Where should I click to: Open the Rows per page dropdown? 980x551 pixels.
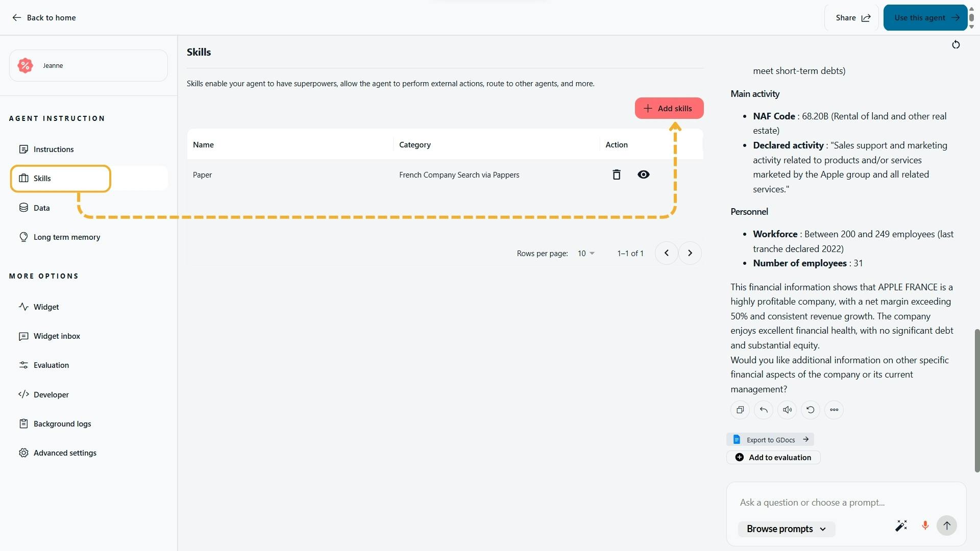[x=586, y=254]
